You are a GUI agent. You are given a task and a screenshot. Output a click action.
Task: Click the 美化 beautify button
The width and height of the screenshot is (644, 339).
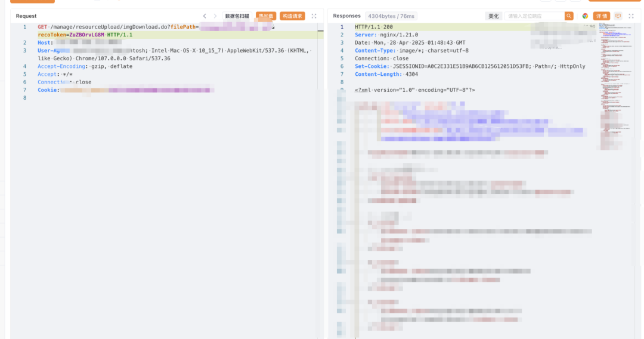(493, 16)
